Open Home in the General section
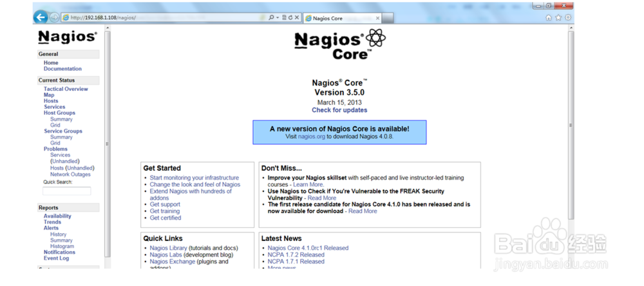This screenshot has width=644, height=286. [x=51, y=63]
